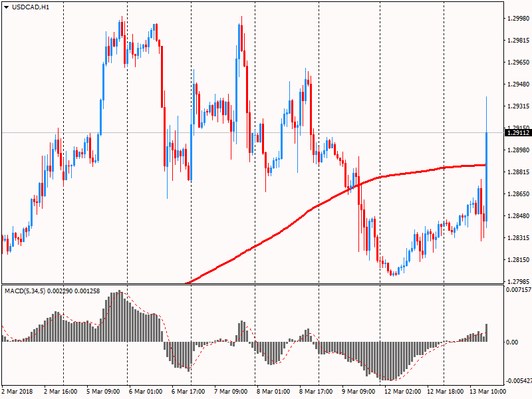Click the 2 Mar 16:00 time label
Image resolution: width=532 pixels, height=399 pixels.
(61, 392)
